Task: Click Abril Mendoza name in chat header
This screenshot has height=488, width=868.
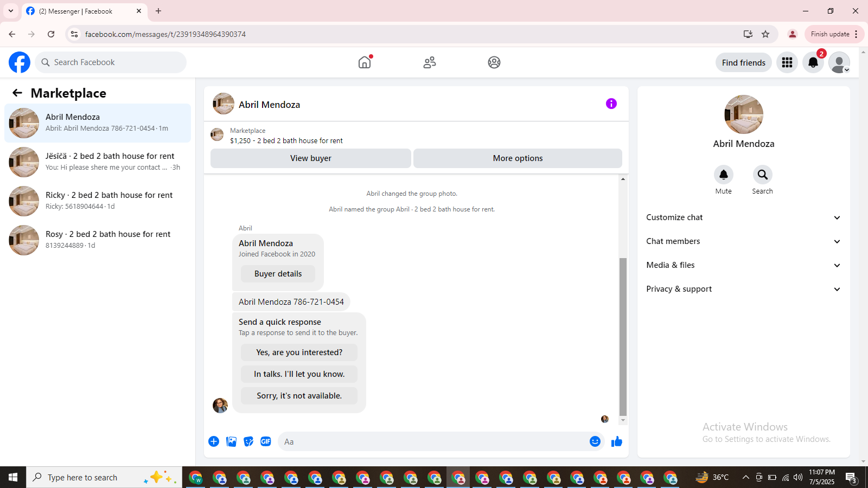Action: [x=269, y=105]
